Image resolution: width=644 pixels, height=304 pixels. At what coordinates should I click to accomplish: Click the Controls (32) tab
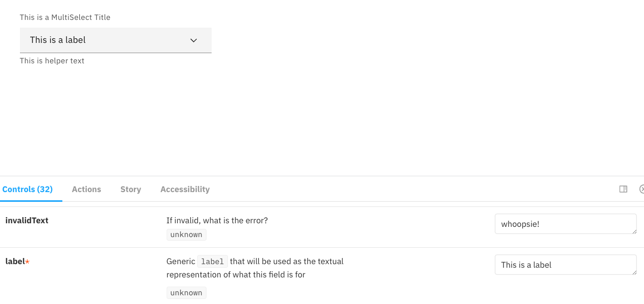pos(27,189)
